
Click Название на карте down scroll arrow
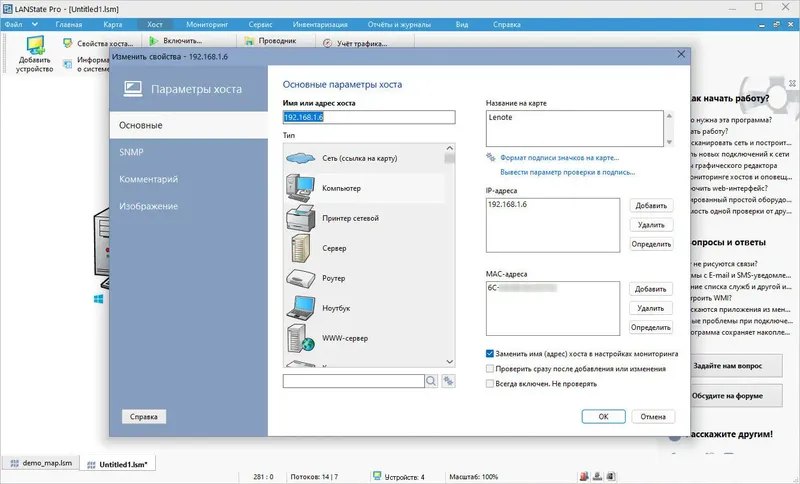point(669,142)
